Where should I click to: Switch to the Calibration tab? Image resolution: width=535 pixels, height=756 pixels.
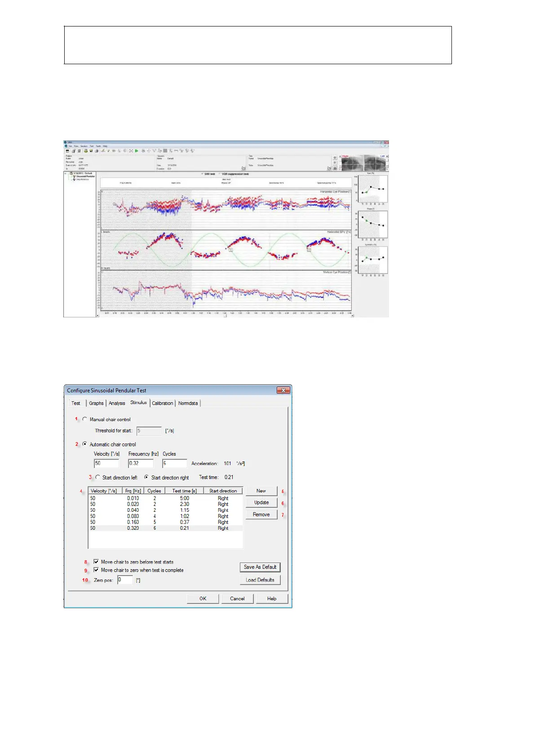pos(163,403)
